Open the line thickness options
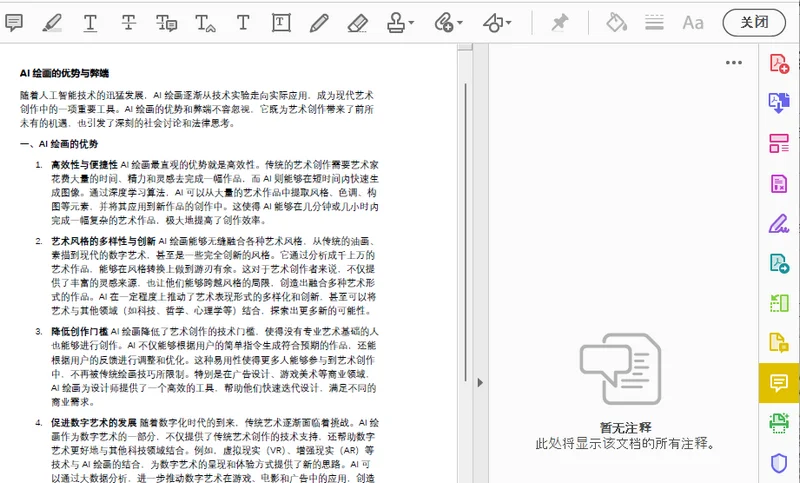 654,22
